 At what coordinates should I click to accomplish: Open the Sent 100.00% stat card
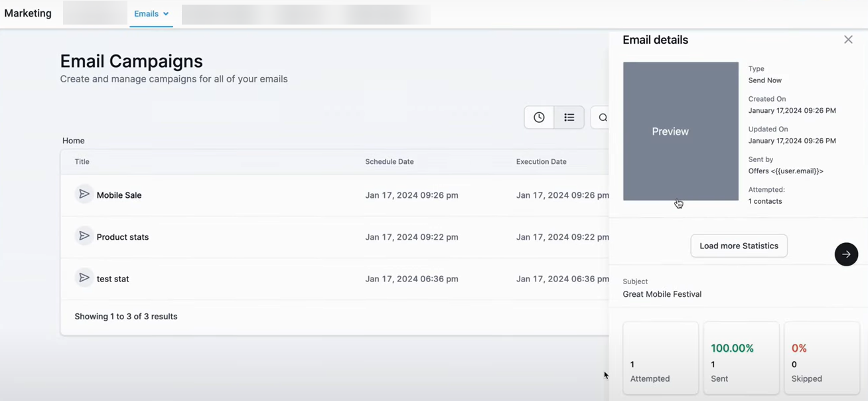pos(741,358)
